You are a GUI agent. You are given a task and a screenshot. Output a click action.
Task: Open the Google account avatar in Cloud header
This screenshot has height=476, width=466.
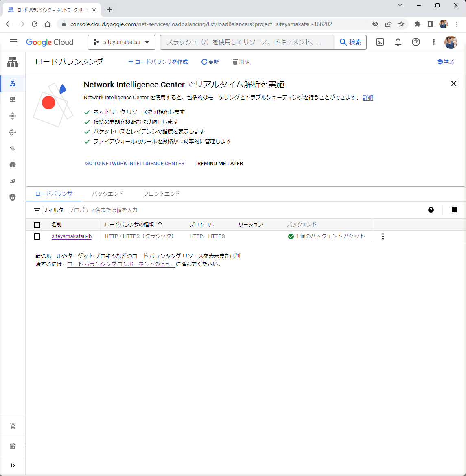coord(451,42)
